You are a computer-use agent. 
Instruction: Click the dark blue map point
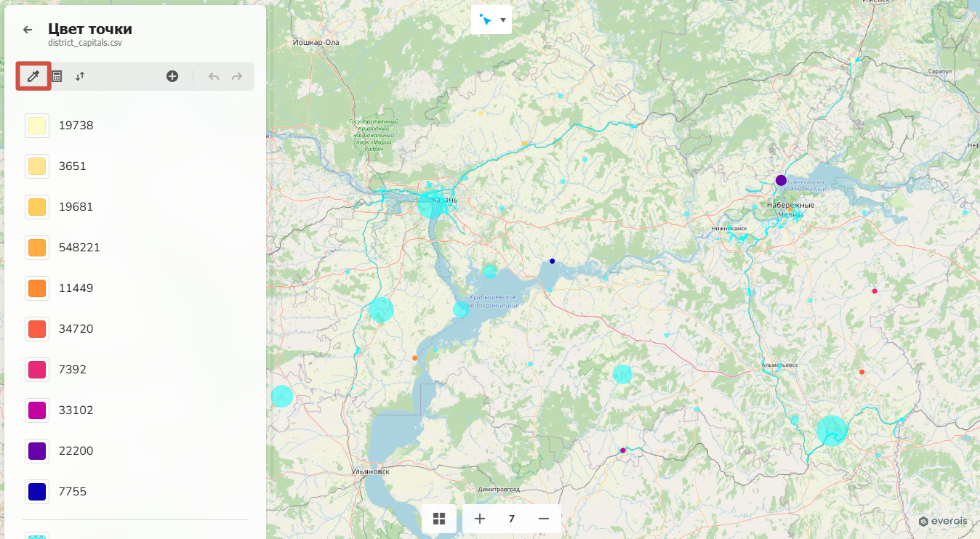(553, 261)
